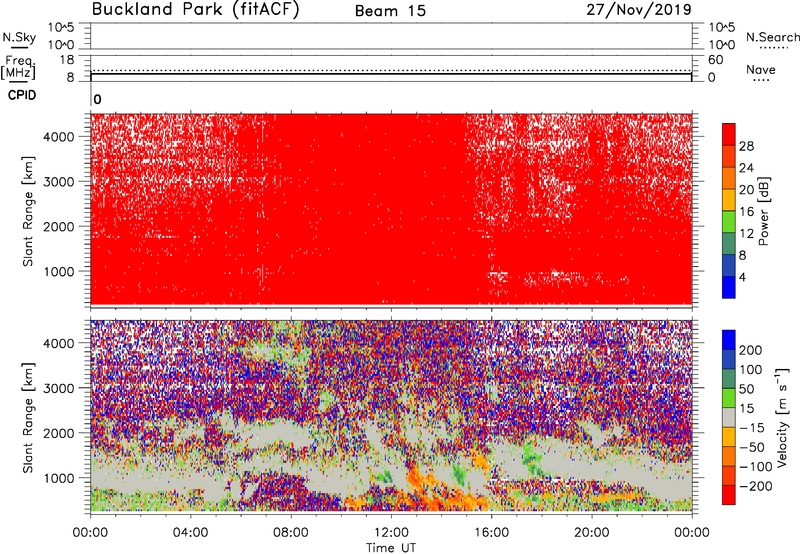800x554 pixels.
Task: Click the 08:00 time tick label
Action: point(291,533)
